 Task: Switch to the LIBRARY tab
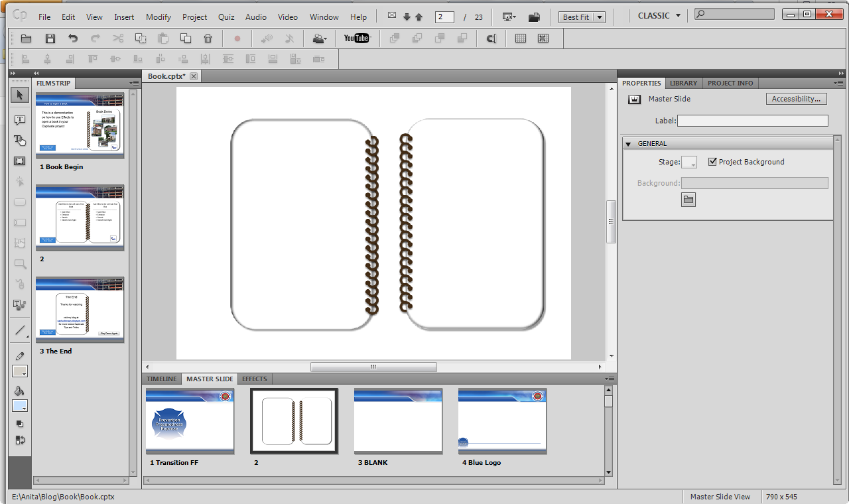[683, 83]
